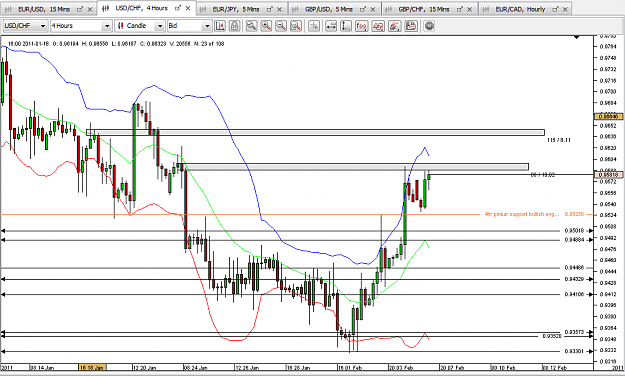The width and height of the screenshot is (625, 376).
Task: Select the upper gray resistance rectangle
Action: pyautogui.click(x=315, y=132)
